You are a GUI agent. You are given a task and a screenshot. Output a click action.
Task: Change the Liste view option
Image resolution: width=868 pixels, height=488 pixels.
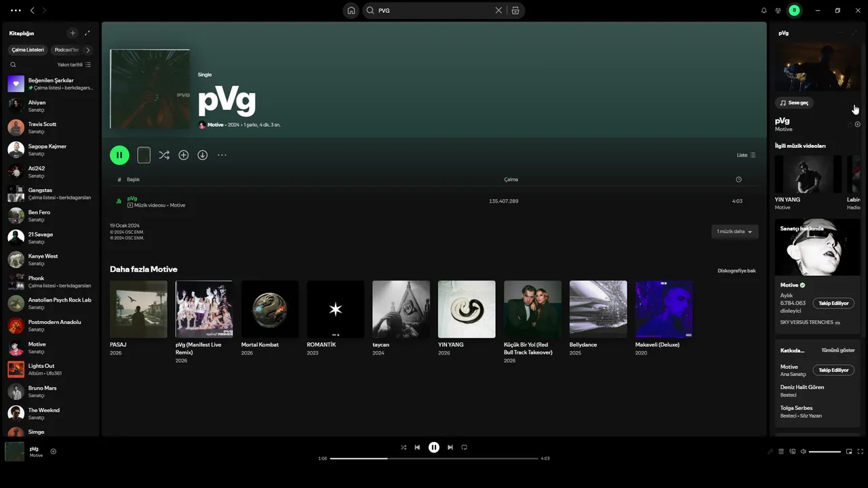(x=746, y=155)
